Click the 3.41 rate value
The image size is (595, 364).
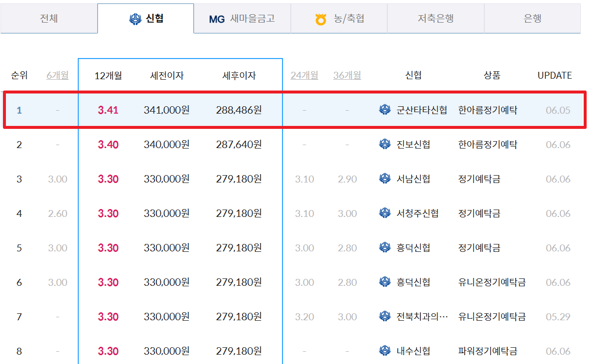pyautogui.click(x=108, y=110)
